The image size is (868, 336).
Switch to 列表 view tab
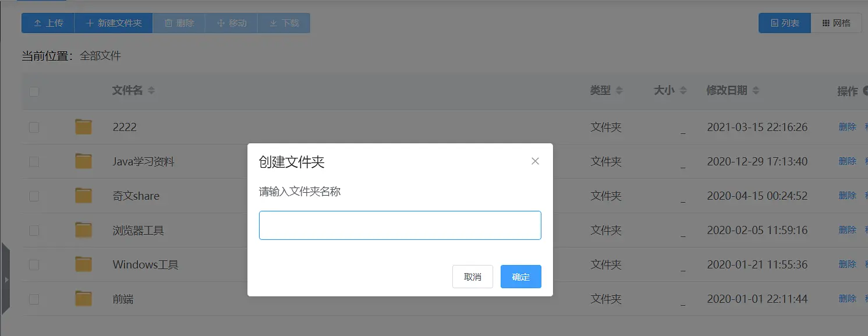tap(784, 23)
